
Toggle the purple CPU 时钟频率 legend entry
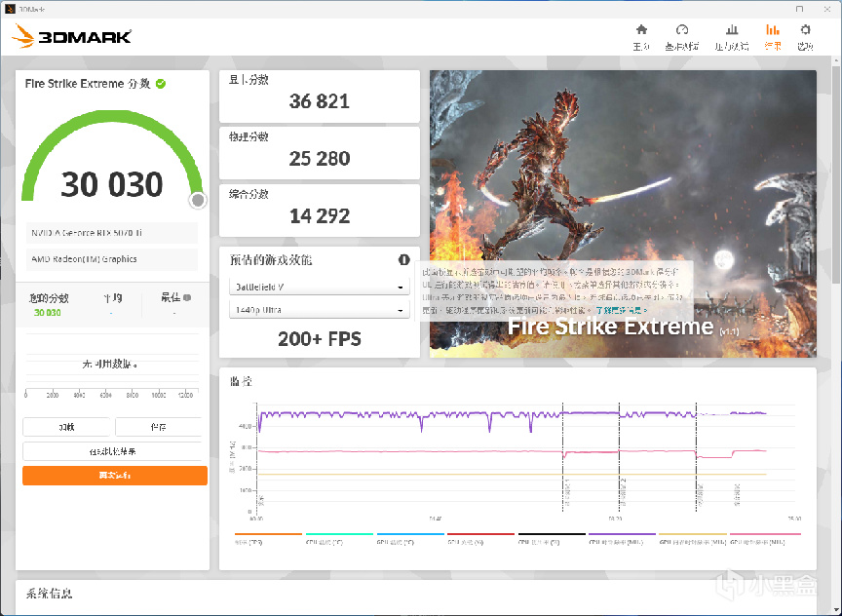tap(623, 539)
